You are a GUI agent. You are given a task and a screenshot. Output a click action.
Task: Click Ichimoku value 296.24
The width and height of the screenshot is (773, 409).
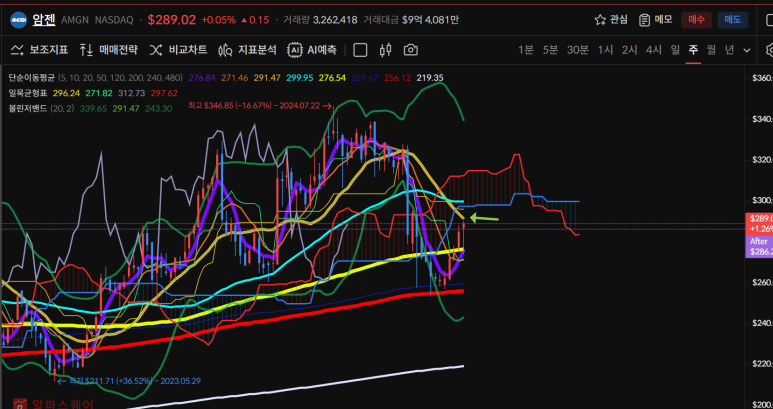coord(66,93)
